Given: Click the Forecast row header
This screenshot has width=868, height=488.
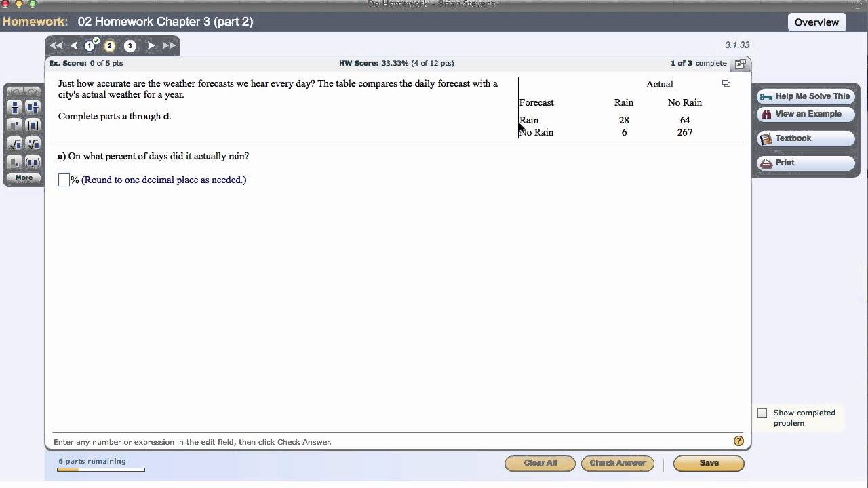Looking at the screenshot, I should [536, 102].
